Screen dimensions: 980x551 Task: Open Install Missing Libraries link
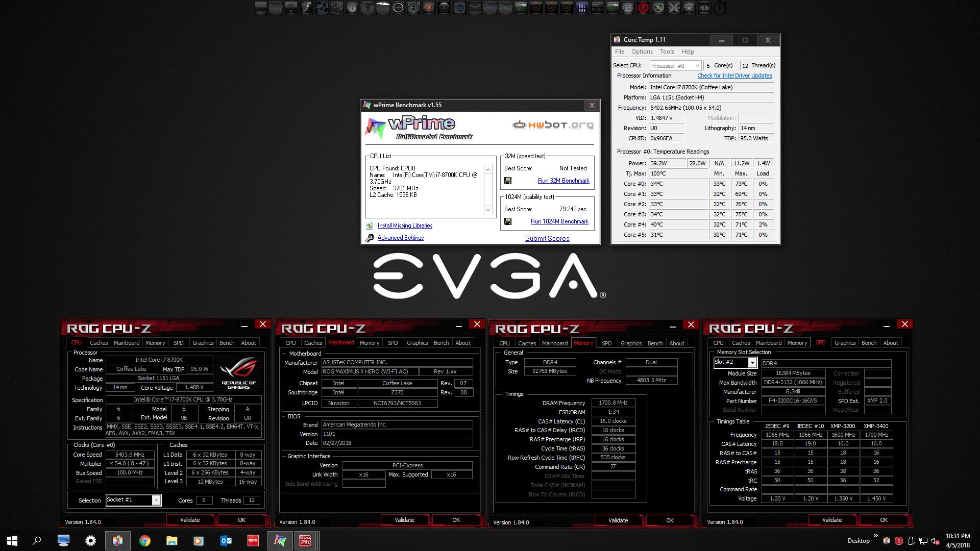(405, 226)
